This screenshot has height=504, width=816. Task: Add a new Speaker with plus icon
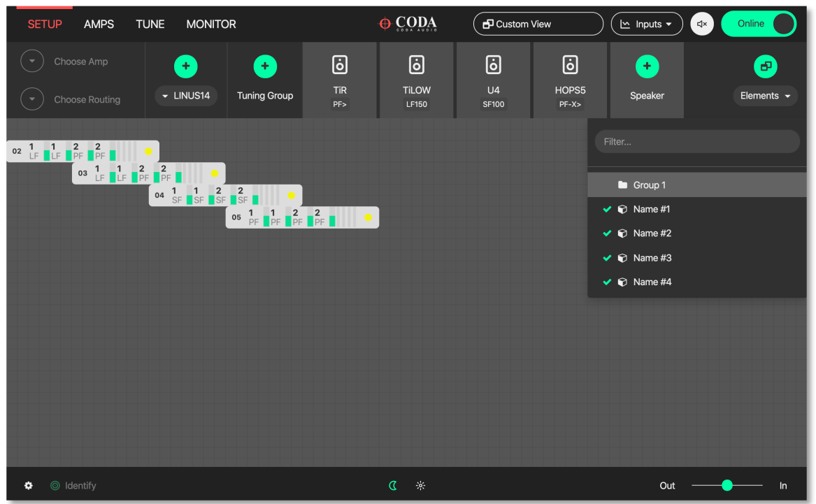(x=647, y=66)
